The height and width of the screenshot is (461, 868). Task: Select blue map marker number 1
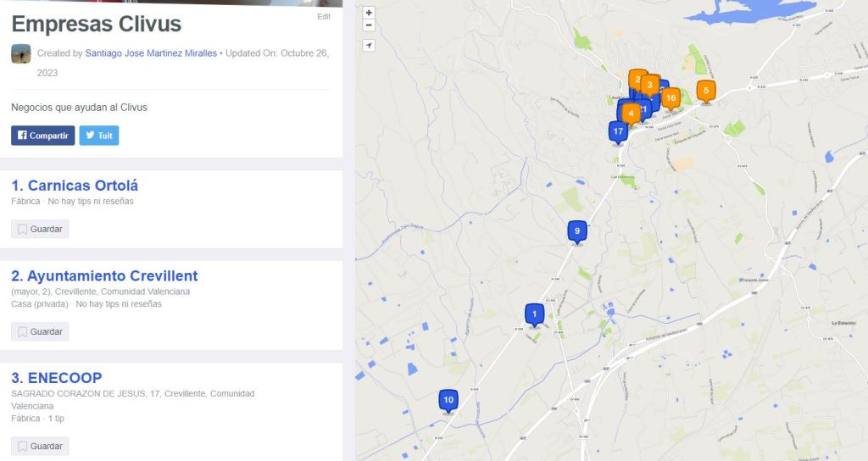(534, 314)
